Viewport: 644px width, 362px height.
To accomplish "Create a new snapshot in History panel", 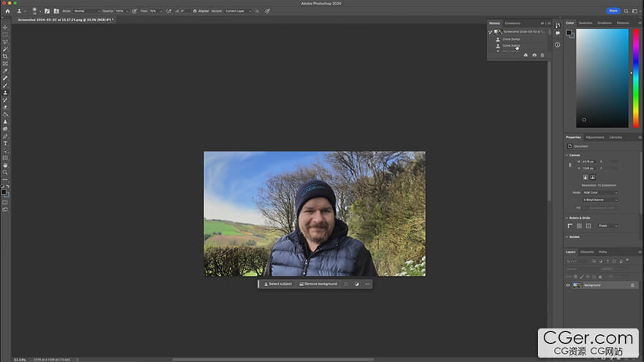I will pyautogui.click(x=534, y=55).
